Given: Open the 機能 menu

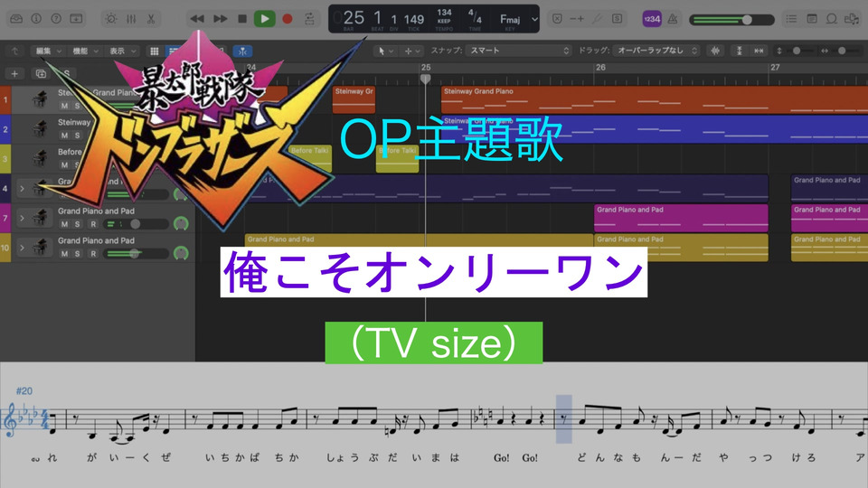Looking at the screenshot, I should tap(85, 51).
